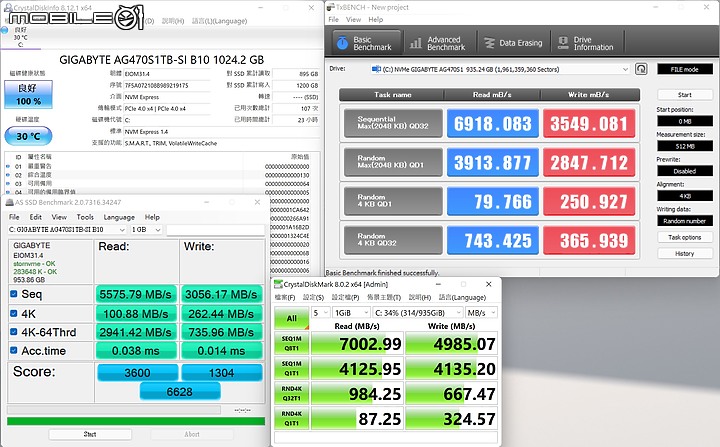Screen dimensions: 720x447
Task: Open the TxBENCH View menu
Action: 353,20
